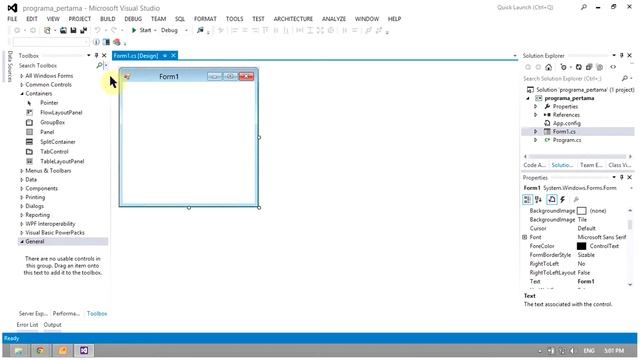Click the Save file toolbar icon
640x360 pixels.
point(73,30)
